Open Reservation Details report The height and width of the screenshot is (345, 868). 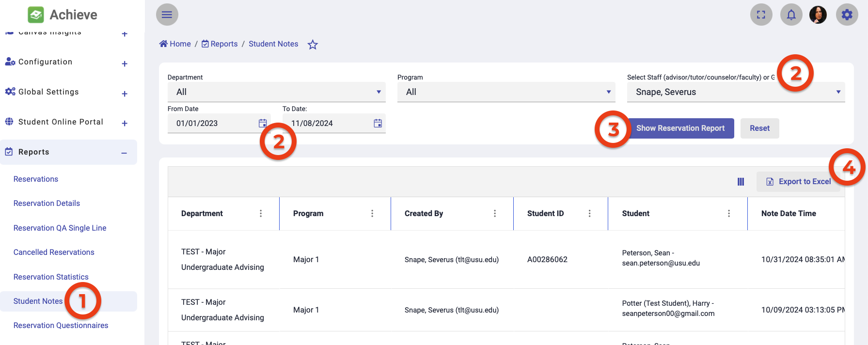tap(47, 204)
